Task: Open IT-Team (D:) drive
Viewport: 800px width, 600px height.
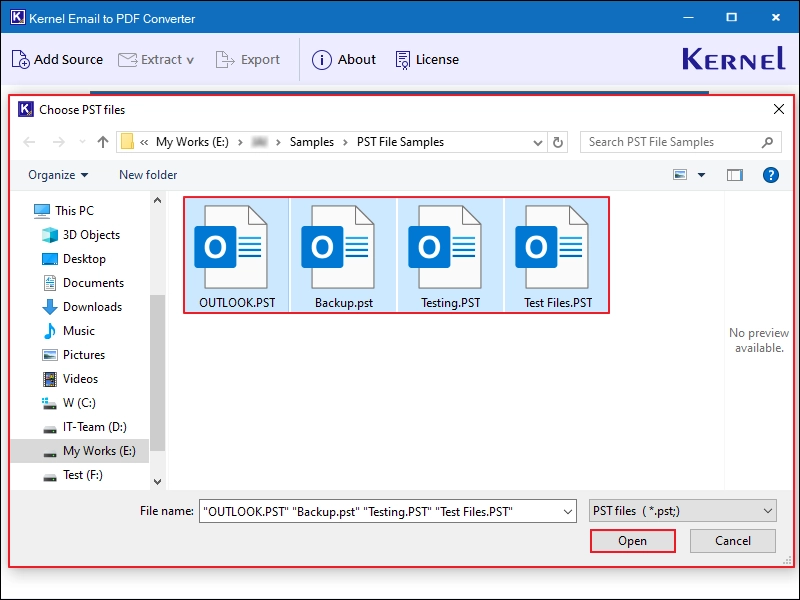Action: [x=84, y=427]
